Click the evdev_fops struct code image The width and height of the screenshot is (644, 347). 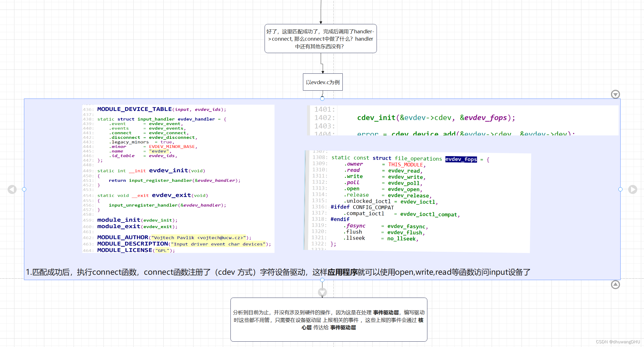[x=417, y=201]
